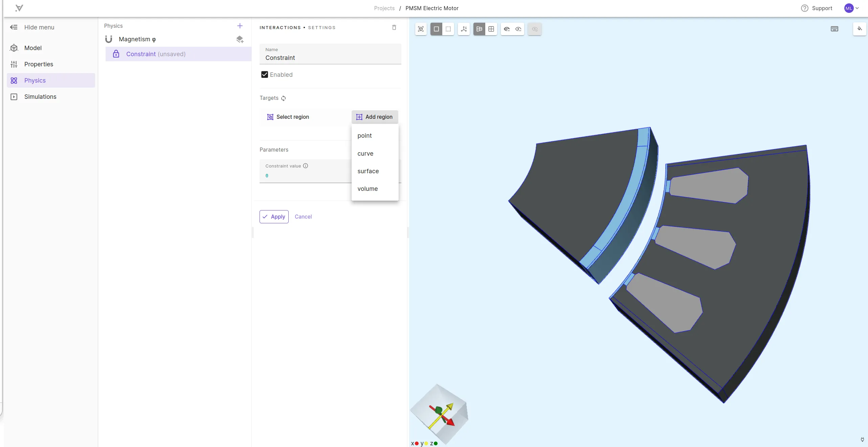Click PMSM Electric Motor breadcrumb title
This screenshot has width=868, height=447.
[432, 8]
